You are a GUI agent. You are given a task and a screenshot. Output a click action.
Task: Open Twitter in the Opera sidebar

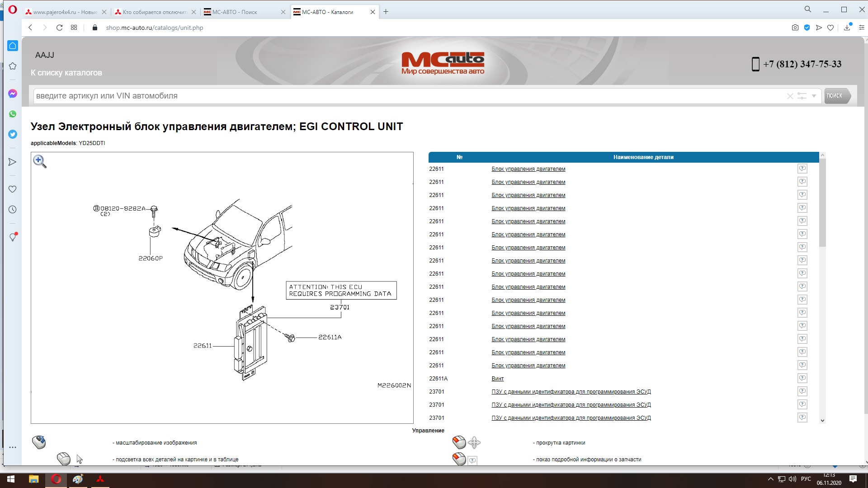pos(13,134)
